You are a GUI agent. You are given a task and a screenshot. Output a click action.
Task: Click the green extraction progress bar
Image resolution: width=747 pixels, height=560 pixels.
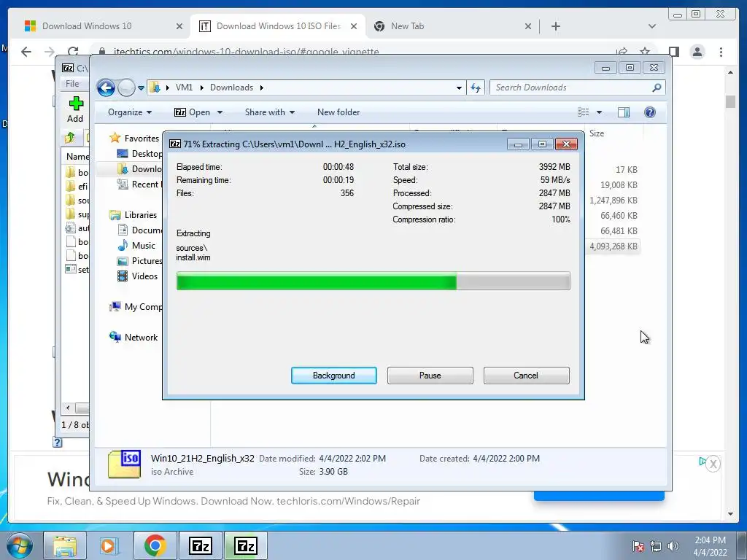(373, 281)
